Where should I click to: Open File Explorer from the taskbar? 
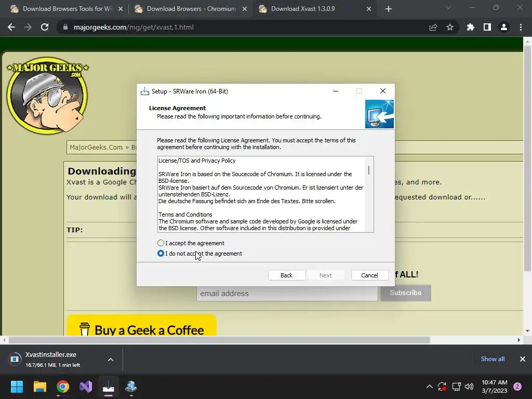[39, 387]
